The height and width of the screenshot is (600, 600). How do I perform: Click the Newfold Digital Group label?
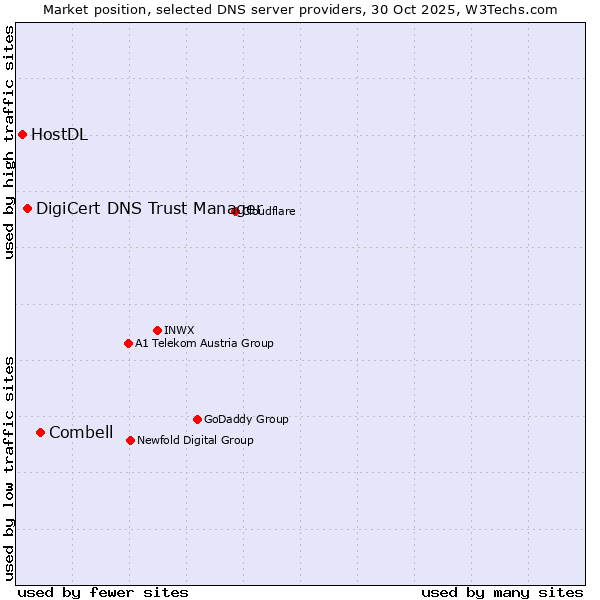pos(195,440)
